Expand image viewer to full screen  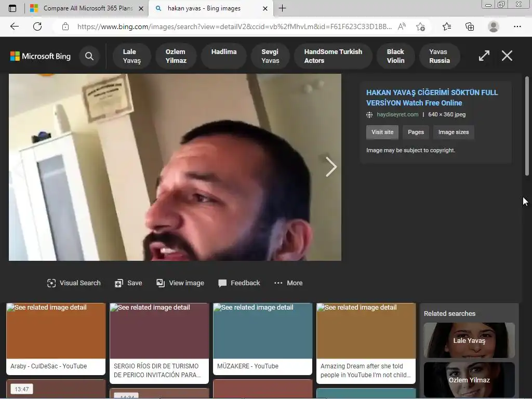pyautogui.click(x=484, y=56)
